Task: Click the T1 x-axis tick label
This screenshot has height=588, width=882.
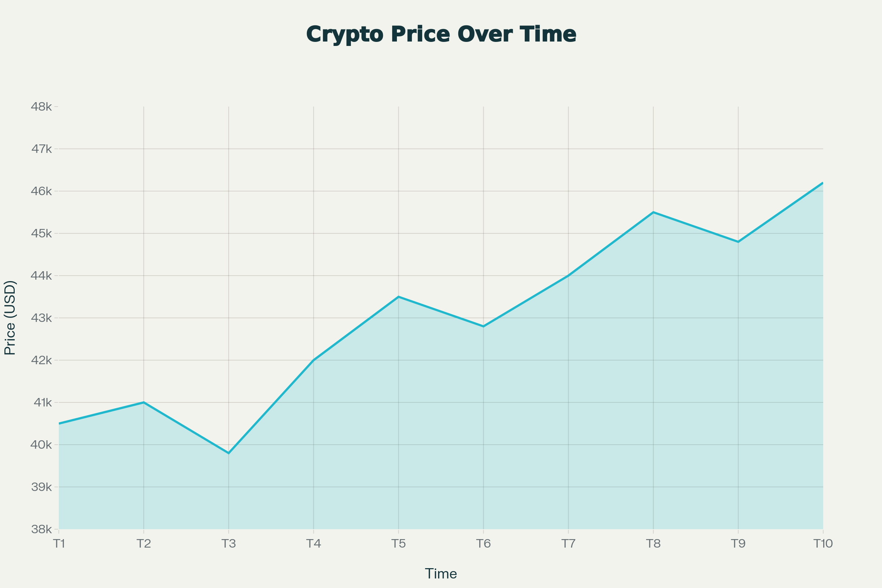Action: [59, 544]
